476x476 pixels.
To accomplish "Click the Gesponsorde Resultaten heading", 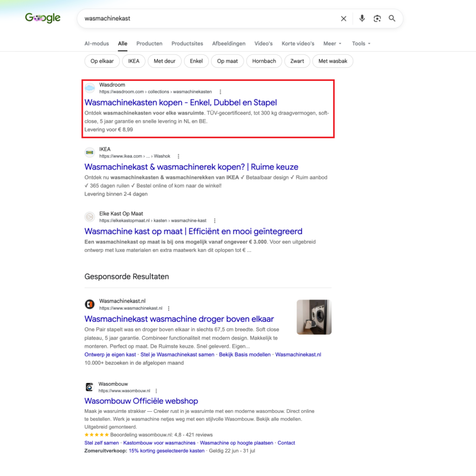I will coord(126,277).
